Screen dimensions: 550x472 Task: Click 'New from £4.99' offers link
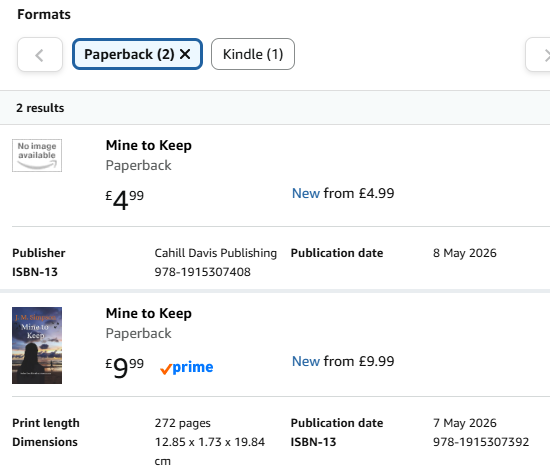point(343,193)
